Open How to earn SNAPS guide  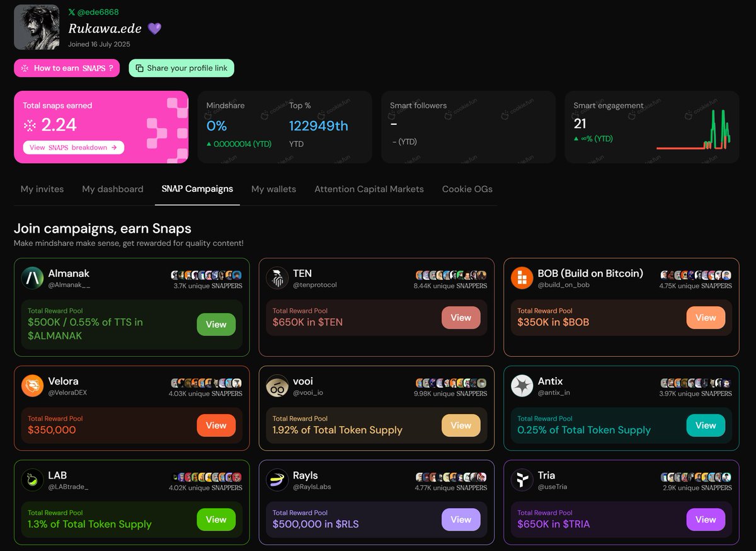[67, 68]
